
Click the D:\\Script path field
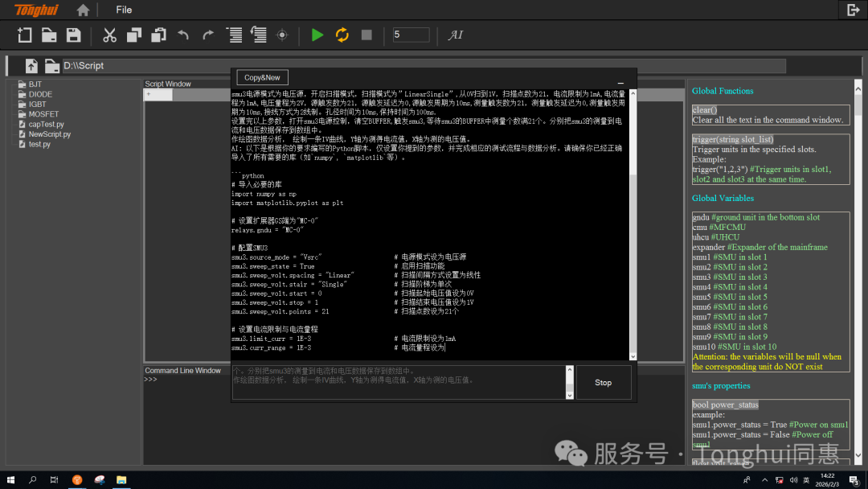[418, 66]
